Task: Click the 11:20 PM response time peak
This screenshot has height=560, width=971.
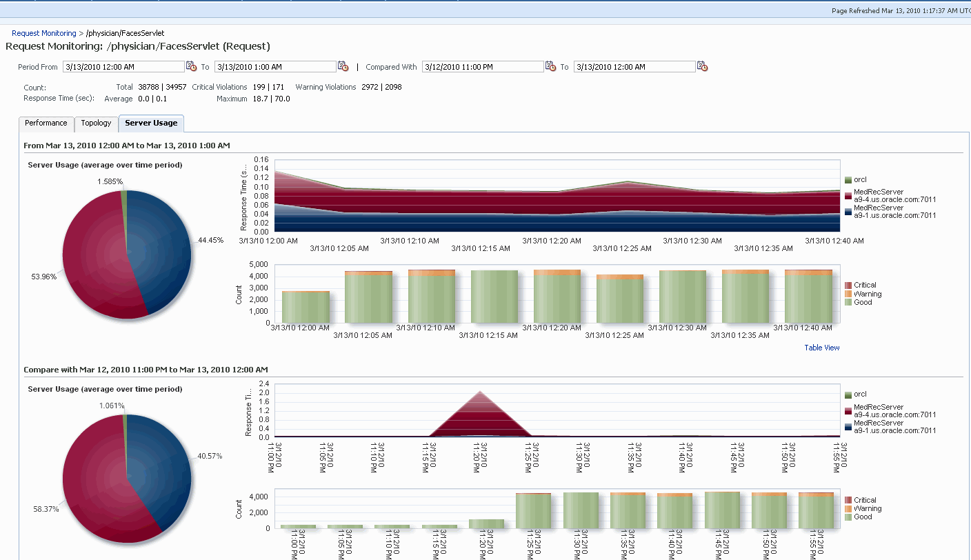Action: tap(480, 392)
